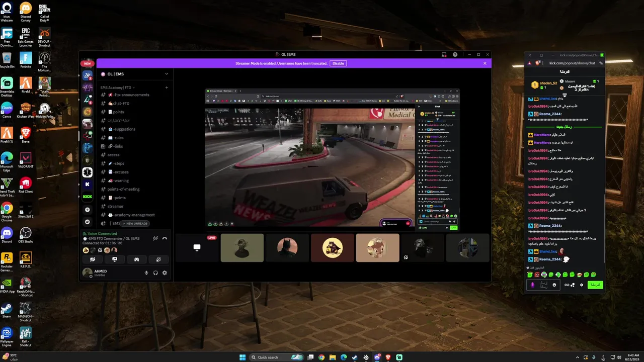Open the ZN server icon
This screenshot has height=362, width=644.
(87, 76)
